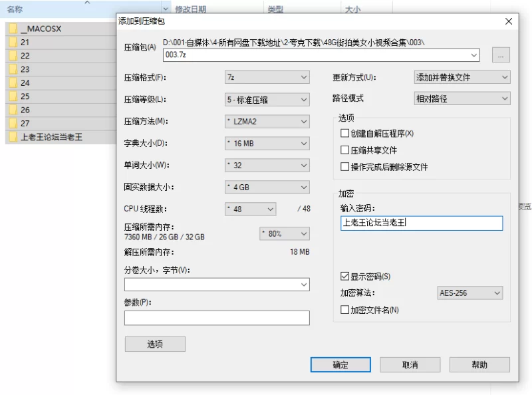Open the 名称 column header dropdown arrow
This screenshot has width=532, height=395.
166,9
